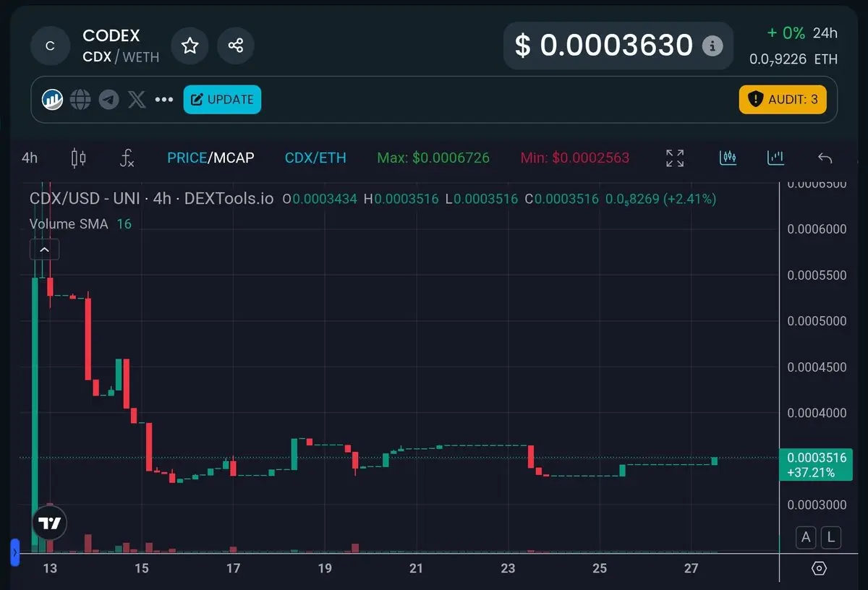
Task: Open the share icon next to CODEX
Action: (235, 46)
